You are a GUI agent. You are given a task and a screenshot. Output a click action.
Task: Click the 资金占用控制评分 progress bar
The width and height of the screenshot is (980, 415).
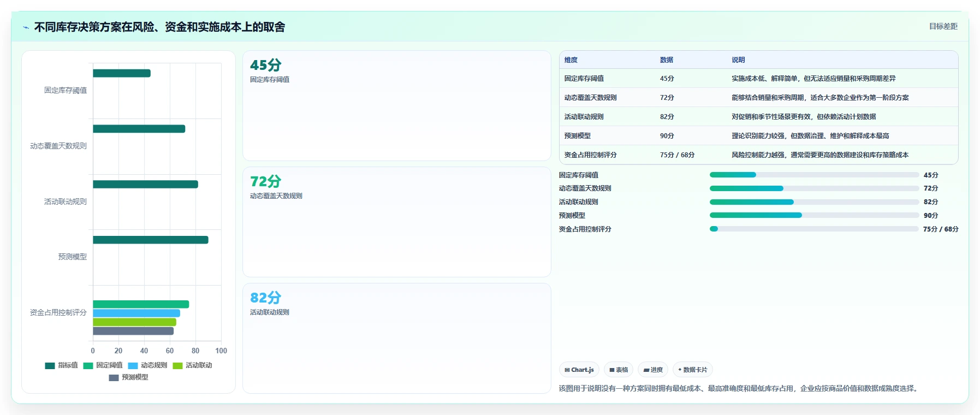tap(814, 229)
